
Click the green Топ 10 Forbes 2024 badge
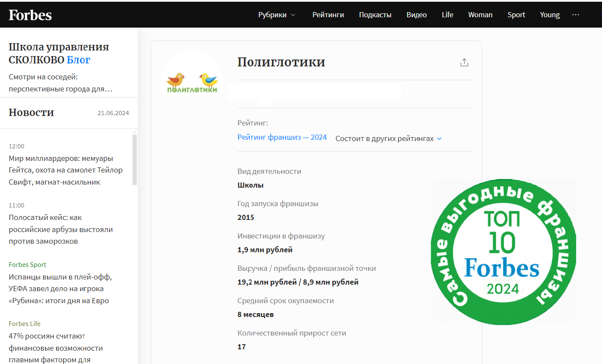503,252
